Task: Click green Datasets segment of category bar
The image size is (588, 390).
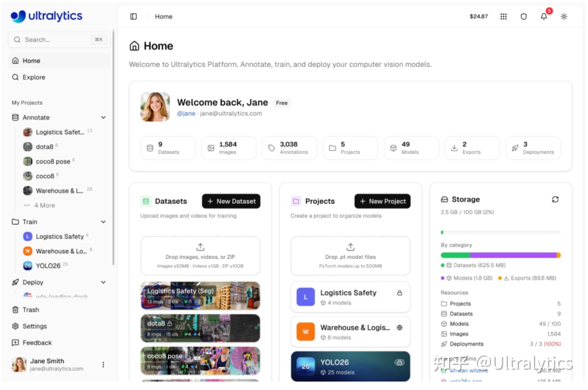Action: click(455, 255)
